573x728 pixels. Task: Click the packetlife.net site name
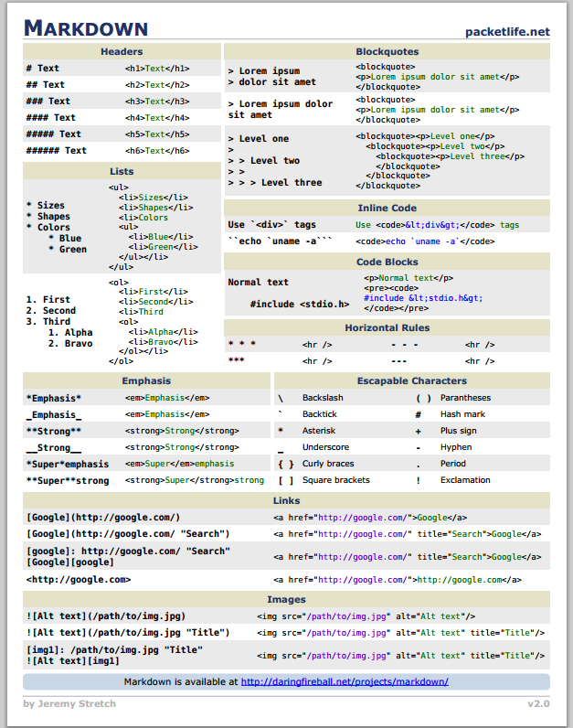click(507, 32)
